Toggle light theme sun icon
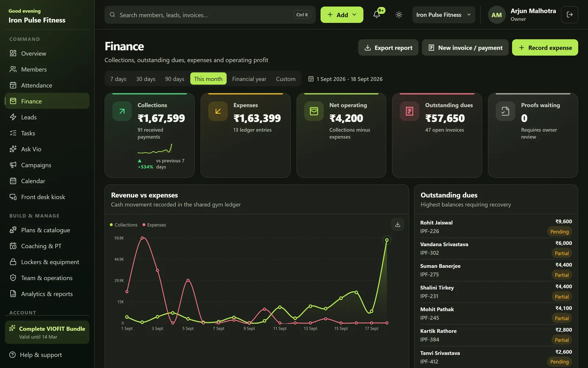The image size is (588, 368). pyautogui.click(x=399, y=15)
